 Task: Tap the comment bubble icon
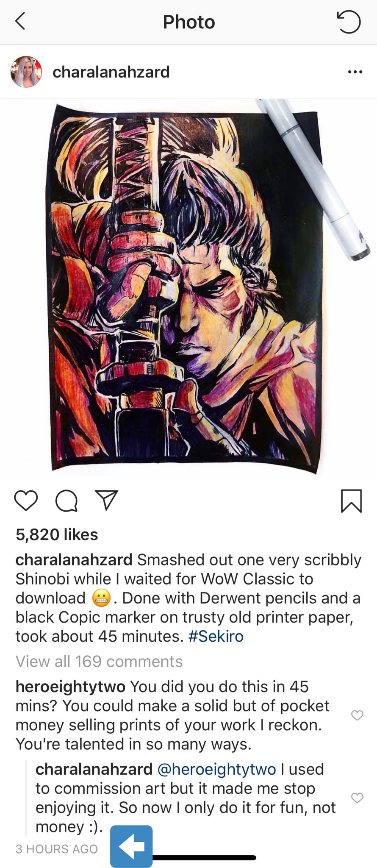67,501
